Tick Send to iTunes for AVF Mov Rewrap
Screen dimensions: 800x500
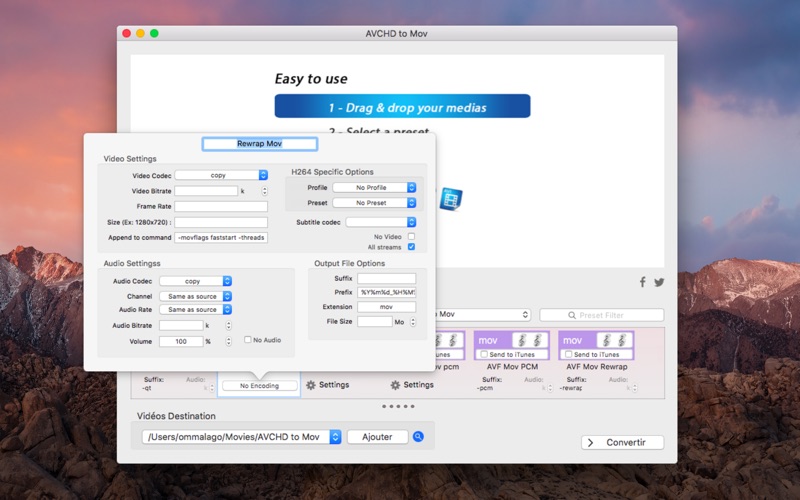coord(568,354)
